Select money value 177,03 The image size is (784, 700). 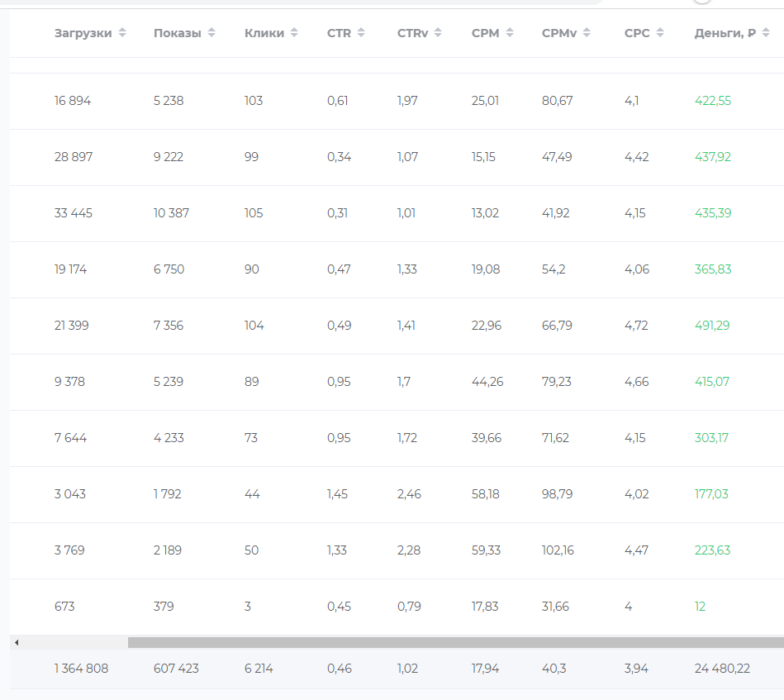coord(711,494)
